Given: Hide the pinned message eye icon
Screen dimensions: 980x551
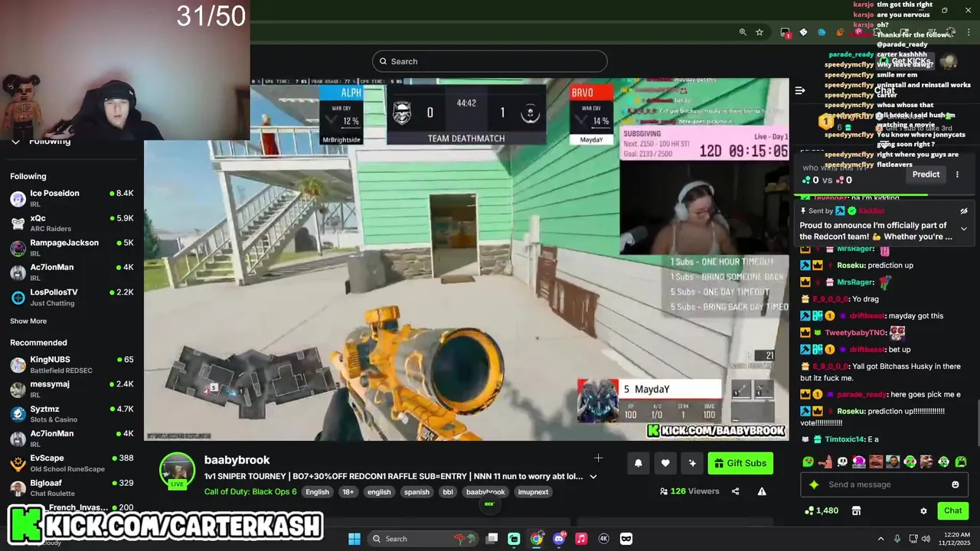Looking at the screenshot, I should 964,210.
